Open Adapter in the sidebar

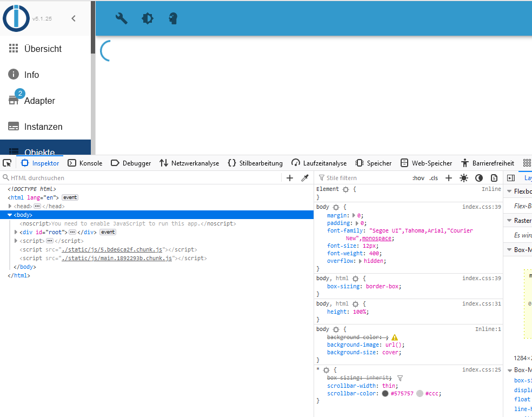point(45,101)
